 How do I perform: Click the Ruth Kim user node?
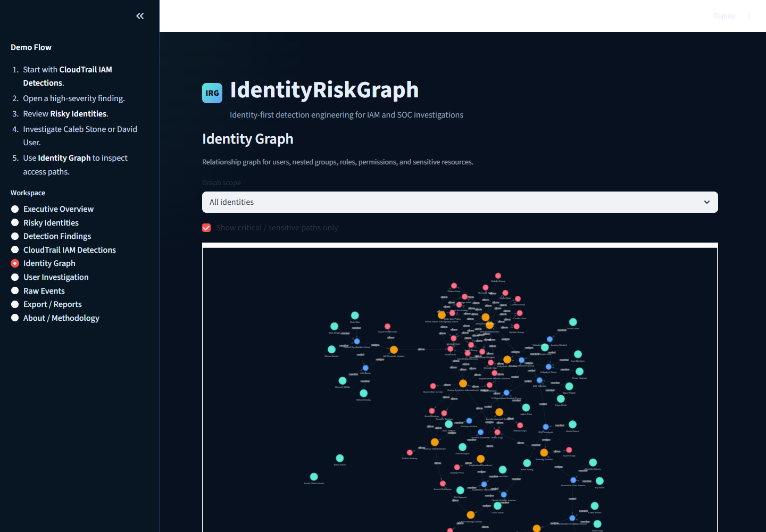[x=355, y=315]
